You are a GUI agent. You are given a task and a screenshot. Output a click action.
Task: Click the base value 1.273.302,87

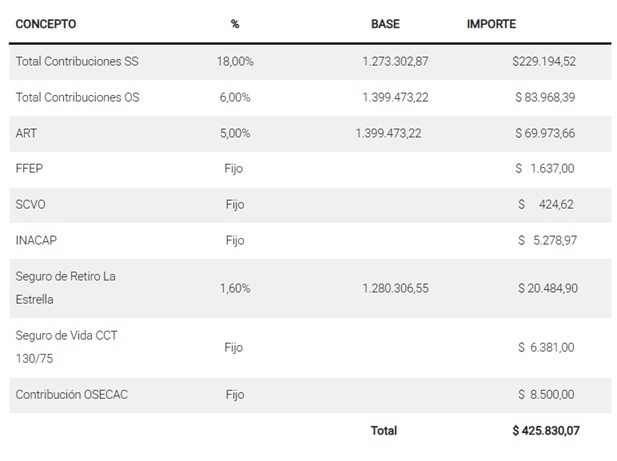(395, 61)
